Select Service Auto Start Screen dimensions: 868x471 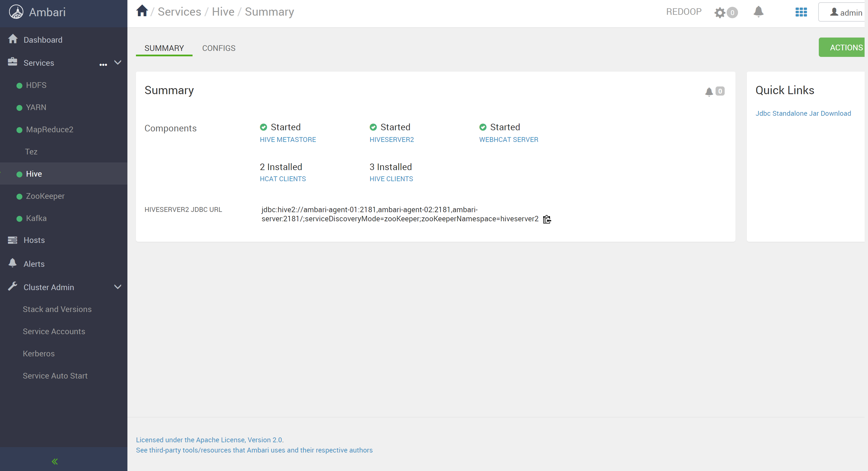pyautogui.click(x=55, y=376)
